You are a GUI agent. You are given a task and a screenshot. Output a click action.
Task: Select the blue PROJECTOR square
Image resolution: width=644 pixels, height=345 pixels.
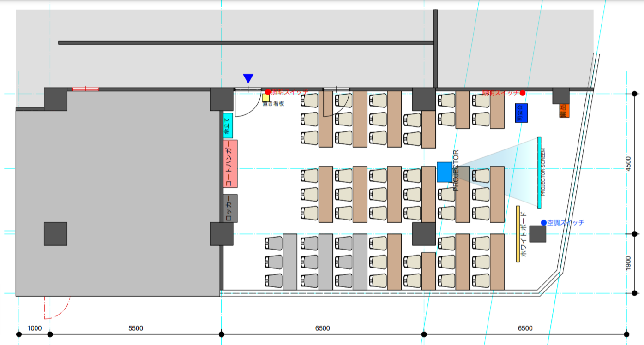click(445, 172)
